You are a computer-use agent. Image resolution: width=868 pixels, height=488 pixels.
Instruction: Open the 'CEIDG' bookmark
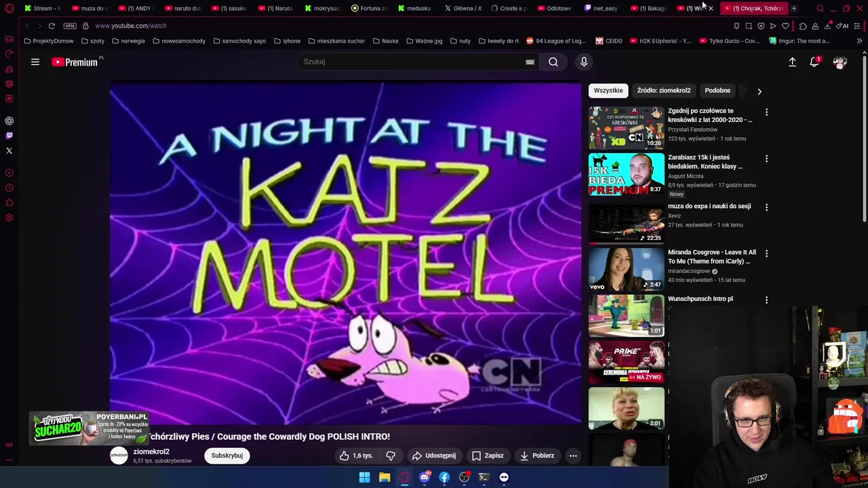coord(609,41)
